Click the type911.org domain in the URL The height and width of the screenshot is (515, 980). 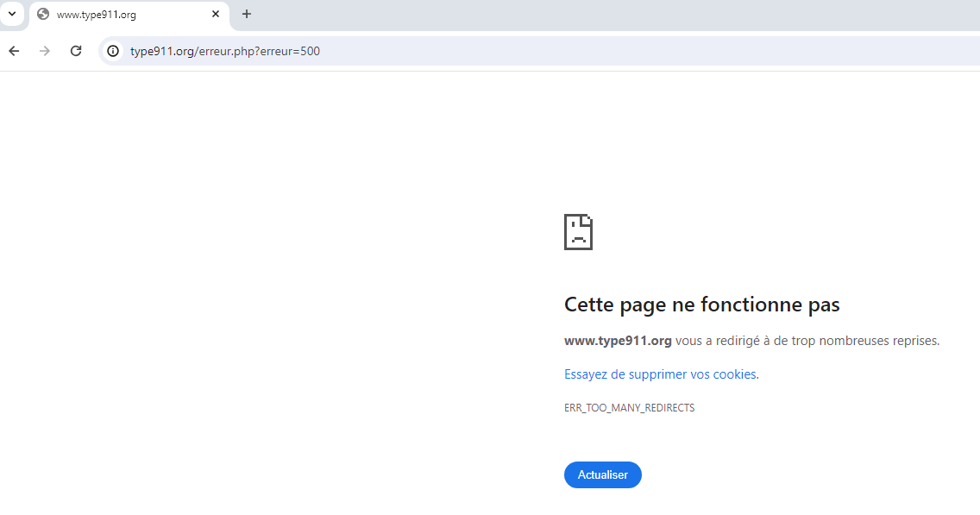pos(162,51)
